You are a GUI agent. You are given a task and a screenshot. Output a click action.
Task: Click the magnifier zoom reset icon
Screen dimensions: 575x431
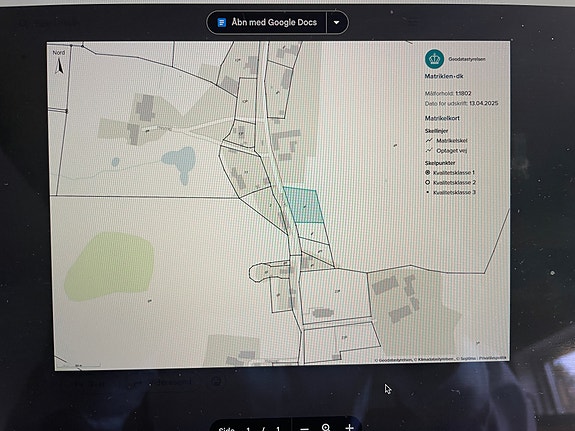click(326, 428)
